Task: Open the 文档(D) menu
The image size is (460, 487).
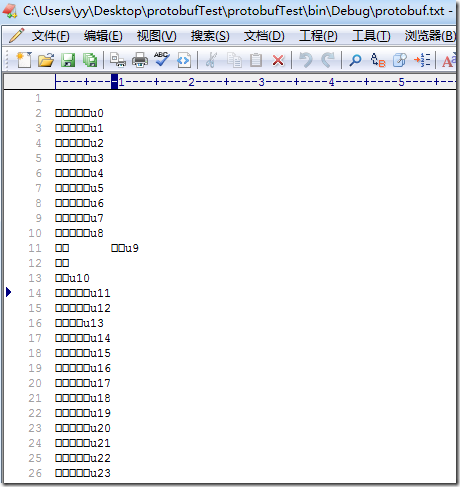Action: [264, 36]
